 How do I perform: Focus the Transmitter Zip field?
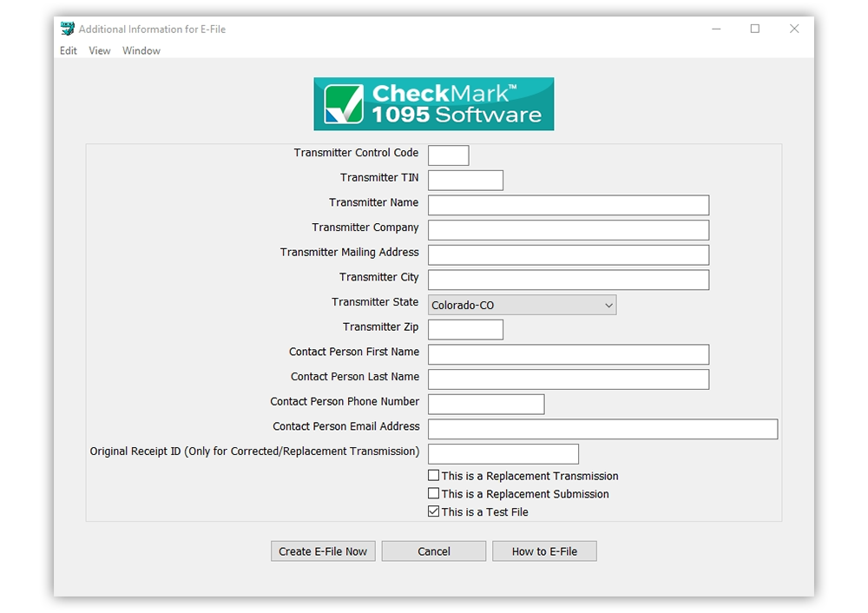465,329
